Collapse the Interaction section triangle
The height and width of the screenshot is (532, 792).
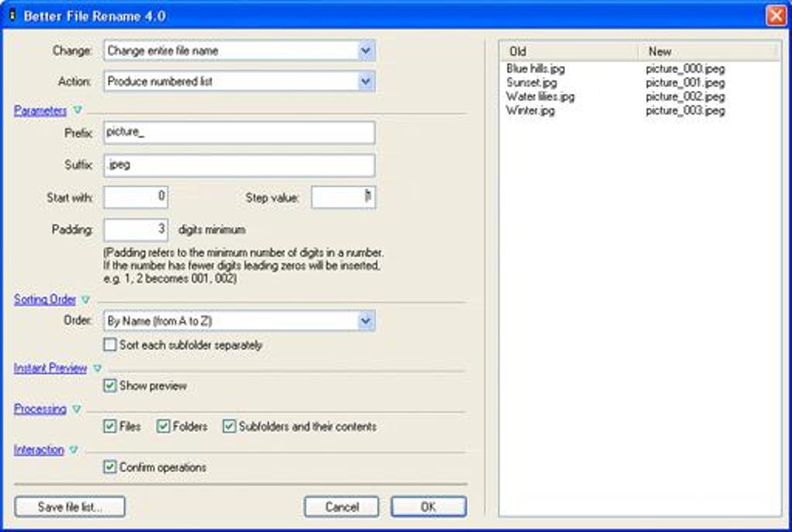[x=74, y=450]
